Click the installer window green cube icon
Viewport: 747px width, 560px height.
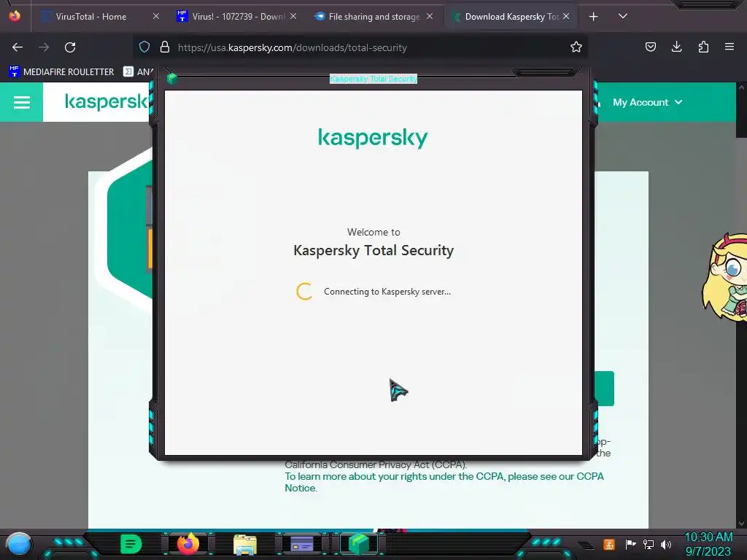tap(172, 79)
